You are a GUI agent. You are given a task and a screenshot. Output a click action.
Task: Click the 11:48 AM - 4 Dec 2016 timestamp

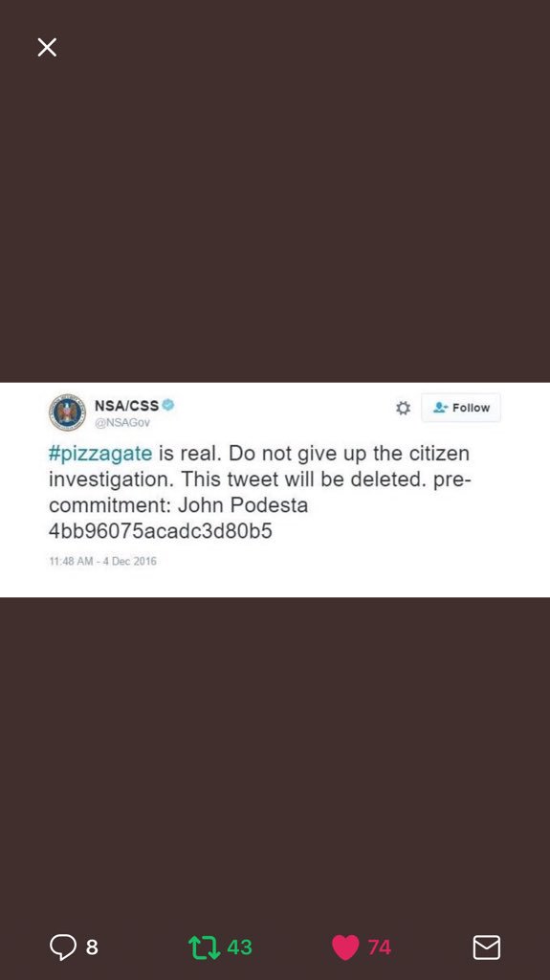coord(102,561)
